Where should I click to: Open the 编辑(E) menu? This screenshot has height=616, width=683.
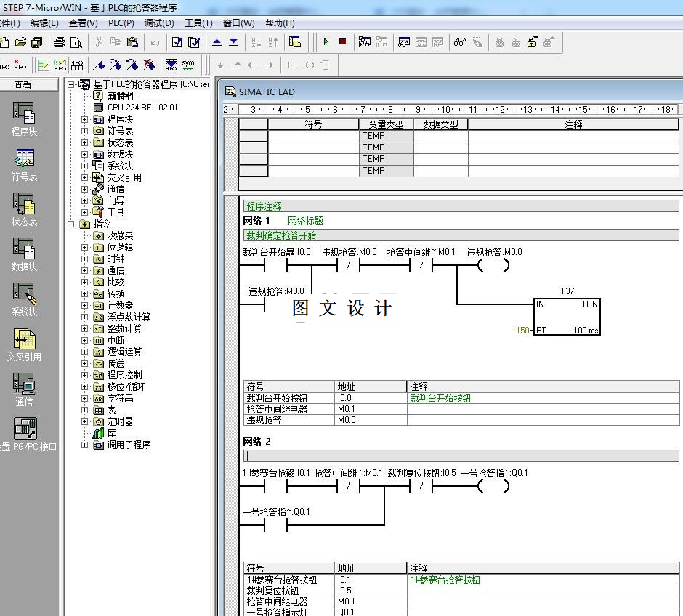pos(44,23)
